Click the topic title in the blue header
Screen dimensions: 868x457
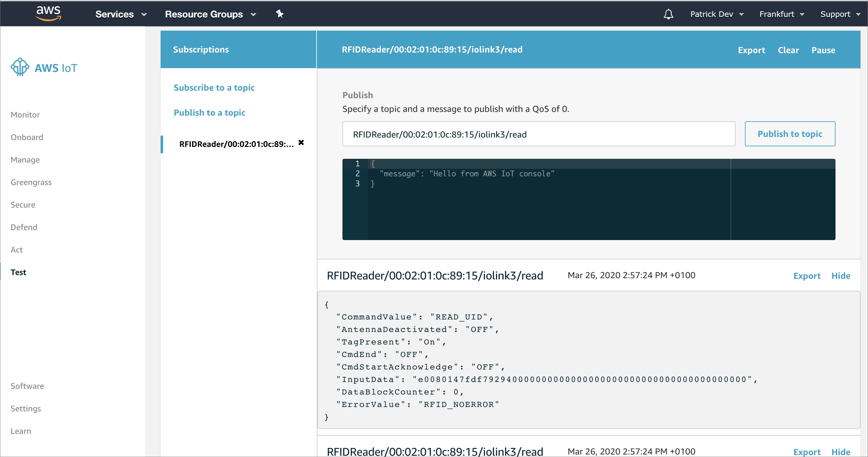[x=432, y=49]
